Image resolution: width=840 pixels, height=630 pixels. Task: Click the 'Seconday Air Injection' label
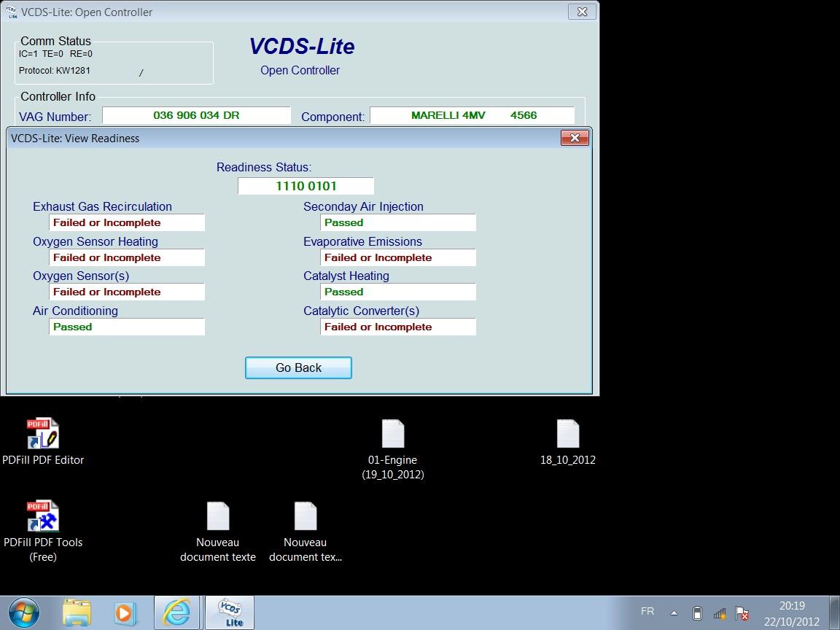[363, 207]
